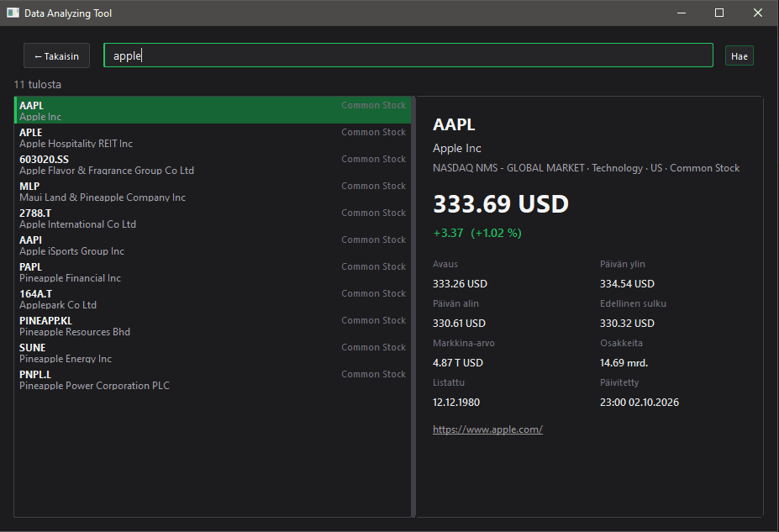Open the AAPI Apple iSports Group result
Image resolution: width=779 pixels, height=532 pixels.
pyautogui.click(x=213, y=245)
